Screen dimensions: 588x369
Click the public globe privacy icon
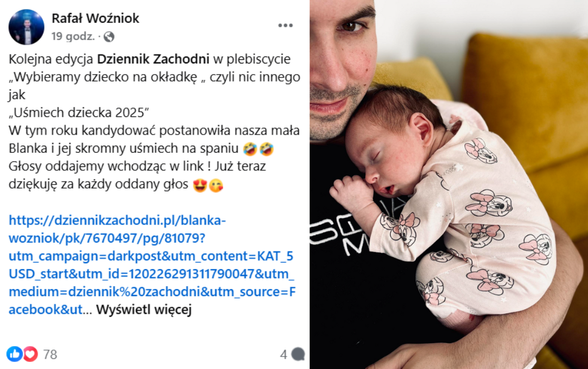(109, 36)
